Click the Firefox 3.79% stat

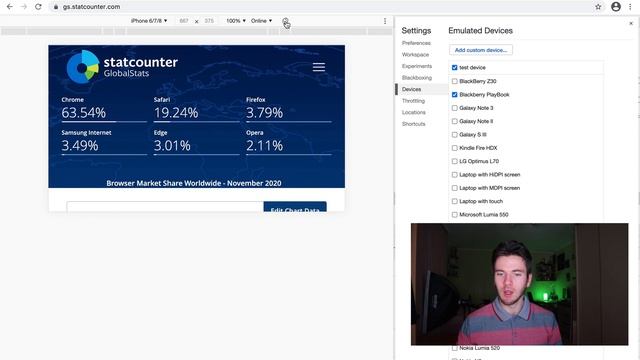[289, 109]
